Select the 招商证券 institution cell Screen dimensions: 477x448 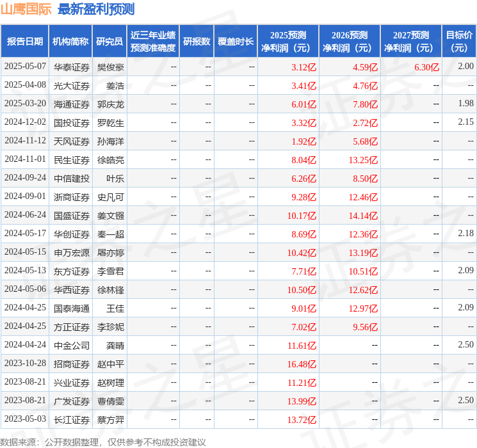(x=72, y=364)
